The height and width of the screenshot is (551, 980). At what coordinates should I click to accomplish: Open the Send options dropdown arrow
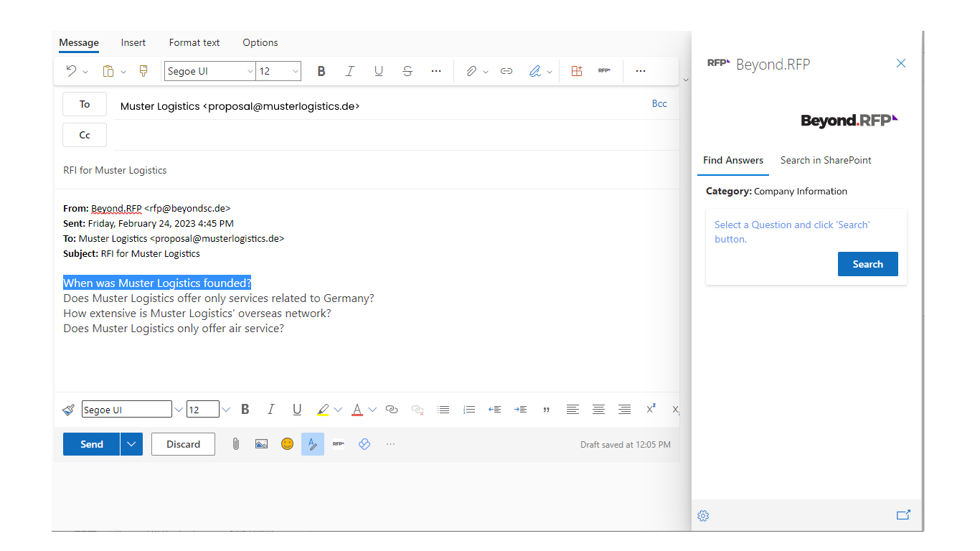click(x=131, y=444)
